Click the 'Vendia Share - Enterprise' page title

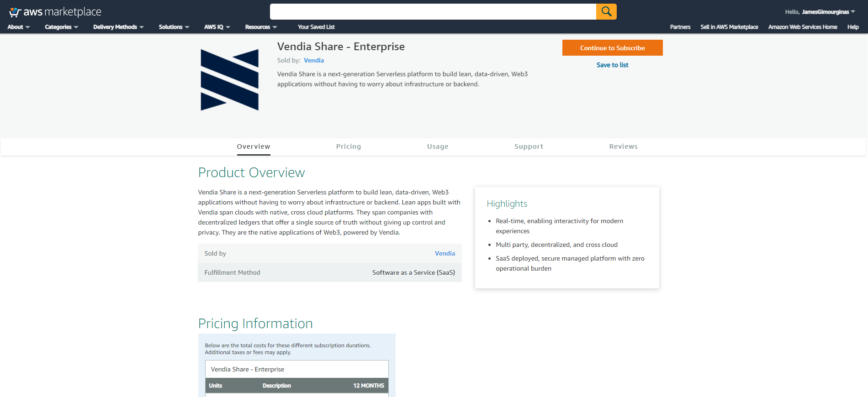coord(341,47)
